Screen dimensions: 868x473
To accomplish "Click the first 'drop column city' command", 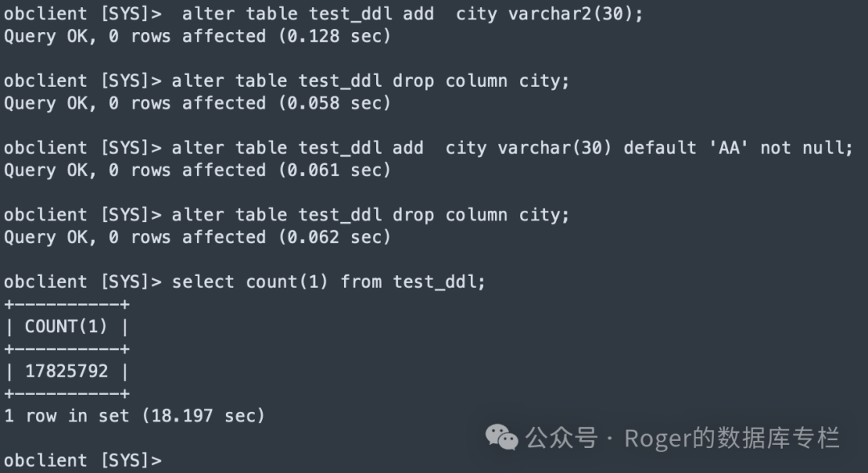I will (371, 81).
